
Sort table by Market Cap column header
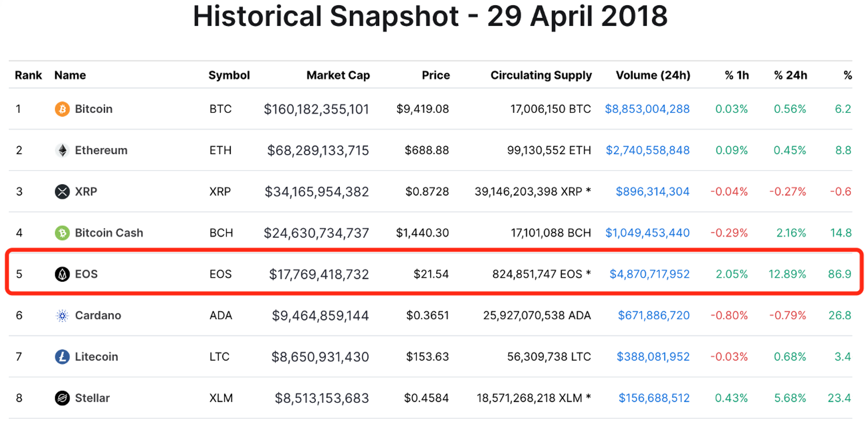click(x=338, y=75)
